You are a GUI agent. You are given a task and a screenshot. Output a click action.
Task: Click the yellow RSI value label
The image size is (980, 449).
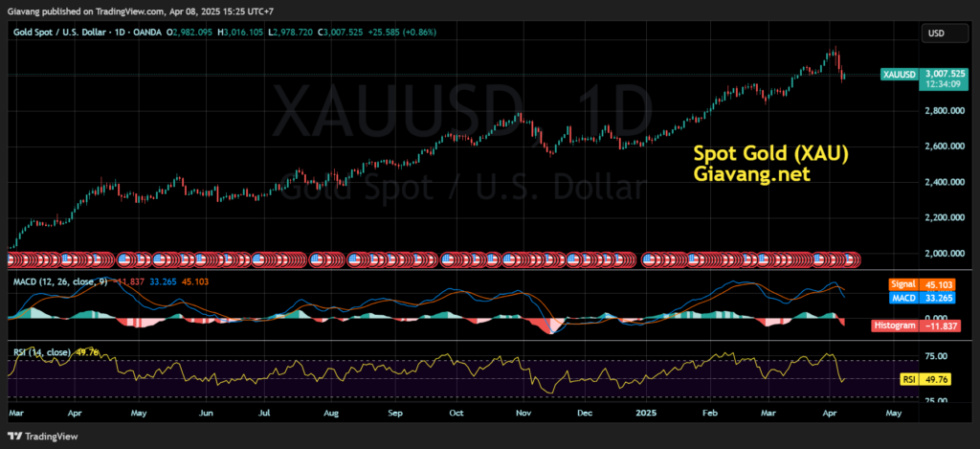click(x=922, y=379)
